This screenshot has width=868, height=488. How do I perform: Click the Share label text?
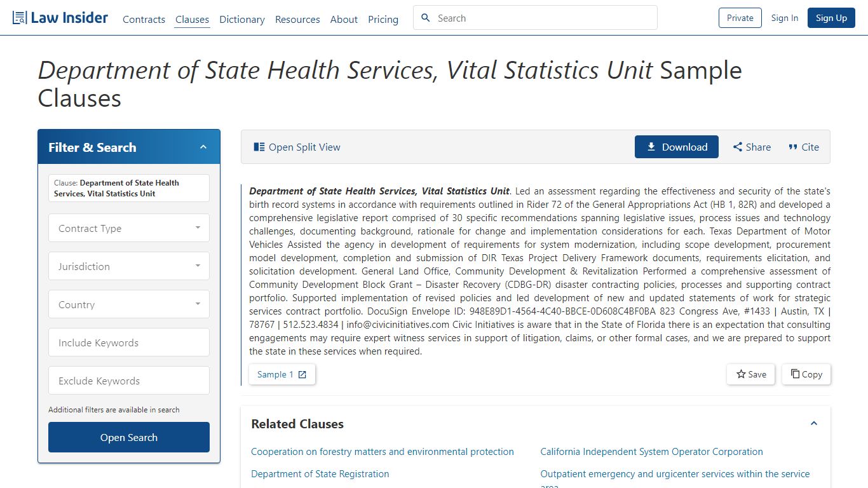[x=758, y=147]
